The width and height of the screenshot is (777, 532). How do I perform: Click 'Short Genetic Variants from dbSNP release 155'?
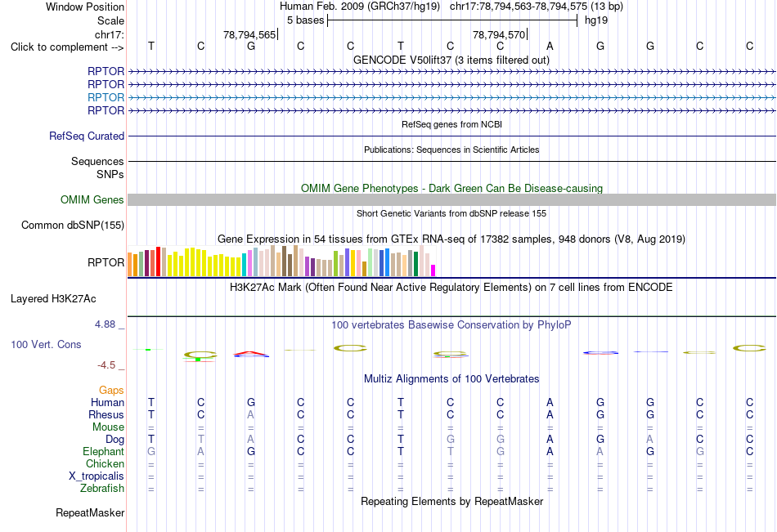451,213
